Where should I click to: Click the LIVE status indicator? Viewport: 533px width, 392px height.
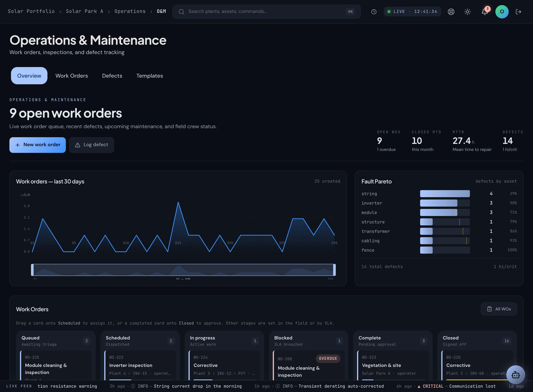412,12
